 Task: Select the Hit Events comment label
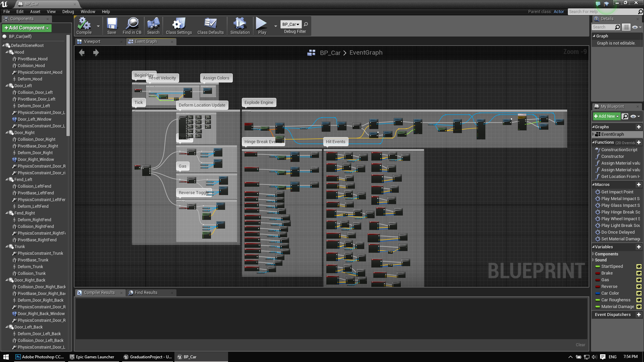pyautogui.click(x=335, y=142)
